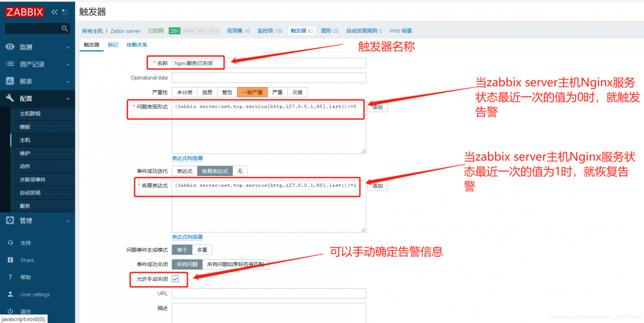Expand the 管理 menu
Screen dimensions: 644x323
(37, 220)
